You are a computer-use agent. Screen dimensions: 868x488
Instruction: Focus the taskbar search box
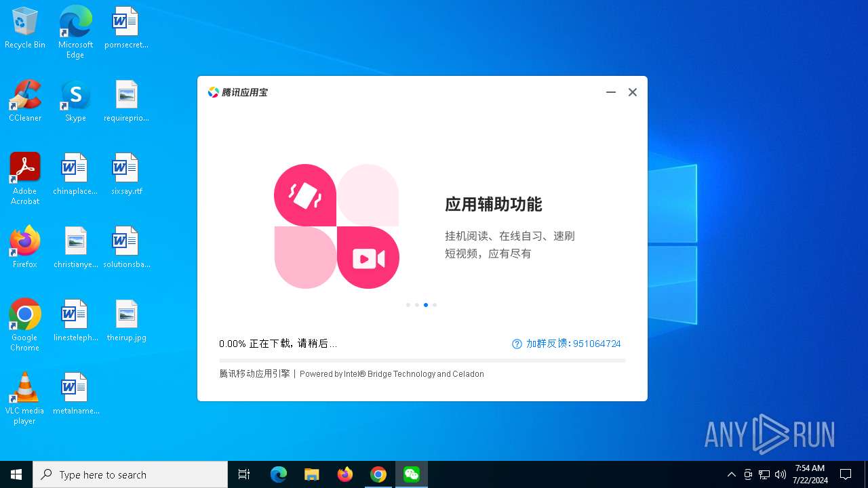(130, 474)
